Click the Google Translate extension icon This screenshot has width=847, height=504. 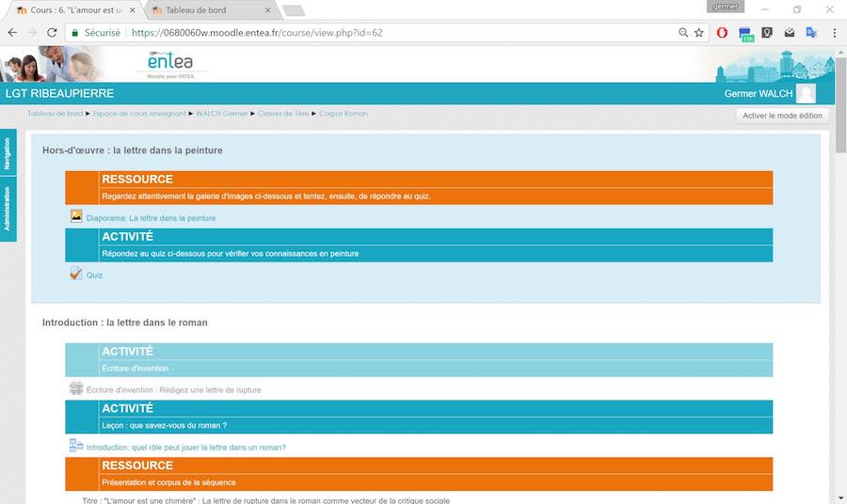point(811,33)
